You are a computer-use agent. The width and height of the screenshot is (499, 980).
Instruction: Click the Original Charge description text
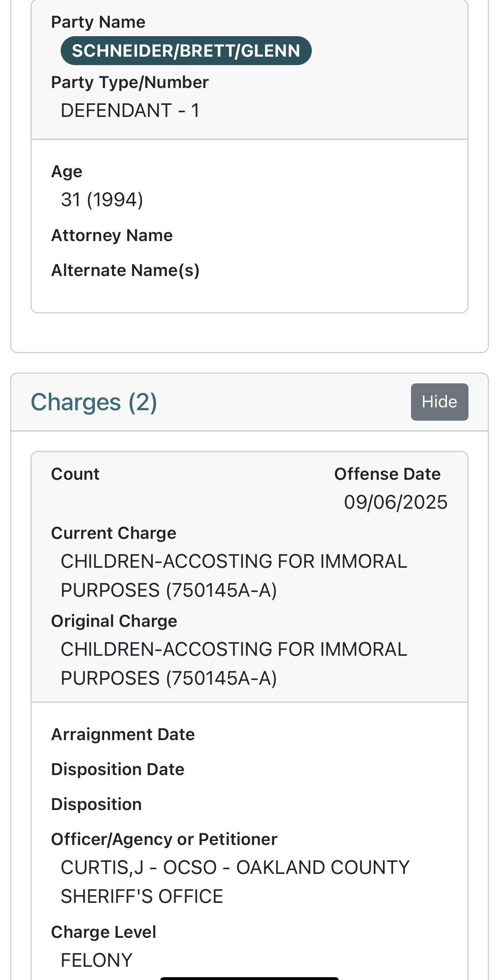pos(234,664)
